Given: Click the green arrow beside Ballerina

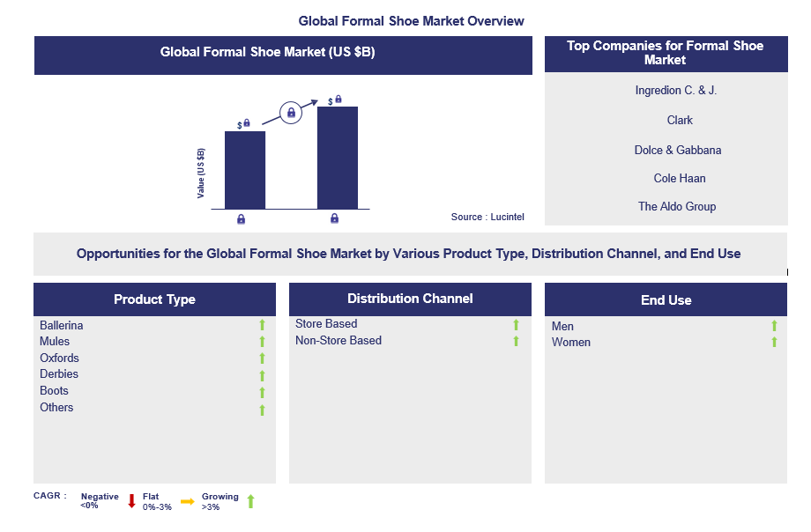Looking at the screenshot, I should click(262, 326).
